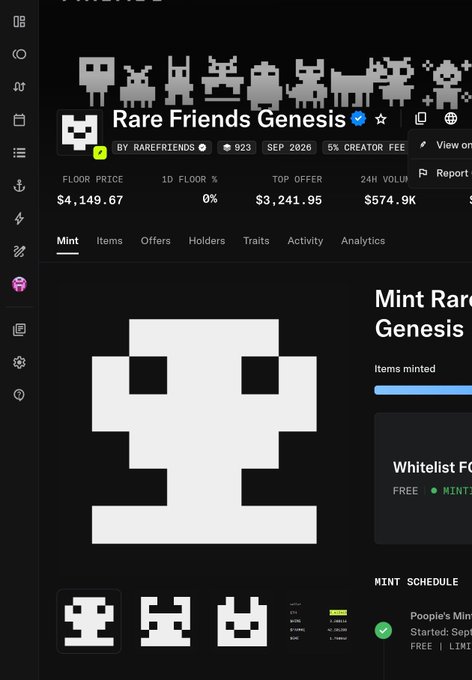
Task: Select the second pixel face thumbnail
Action: tap(166, 621)
